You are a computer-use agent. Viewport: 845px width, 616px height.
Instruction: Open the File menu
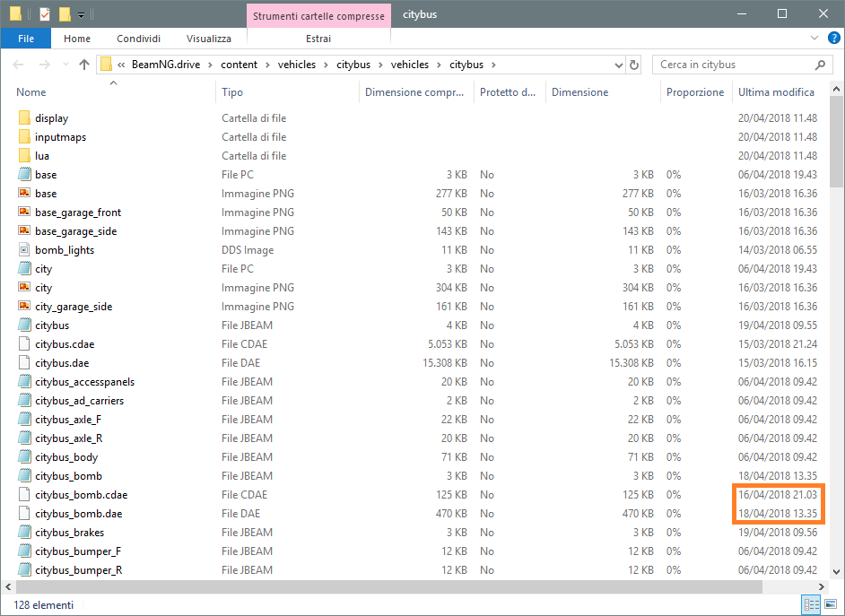26,39
